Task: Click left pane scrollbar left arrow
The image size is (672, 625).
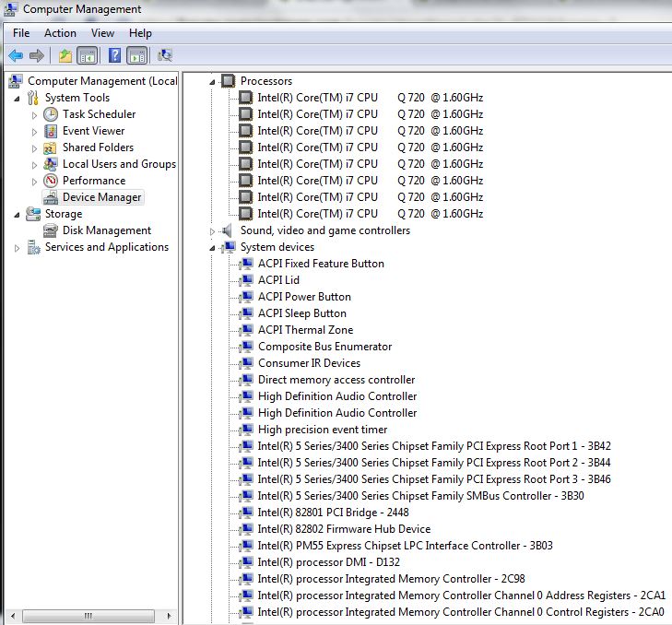Action: click(x=13, y=617)
